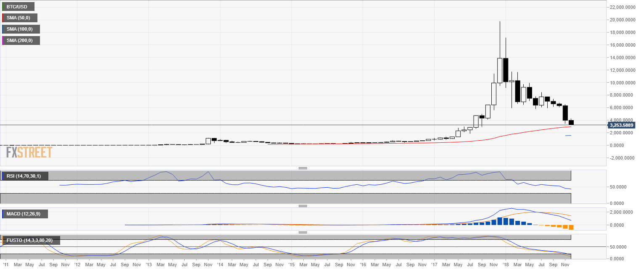Open the FUSTO (14,3,3,80,20) indicator label
The width and height of the screenshot is (644, 270).
click(x=30, y=241)
